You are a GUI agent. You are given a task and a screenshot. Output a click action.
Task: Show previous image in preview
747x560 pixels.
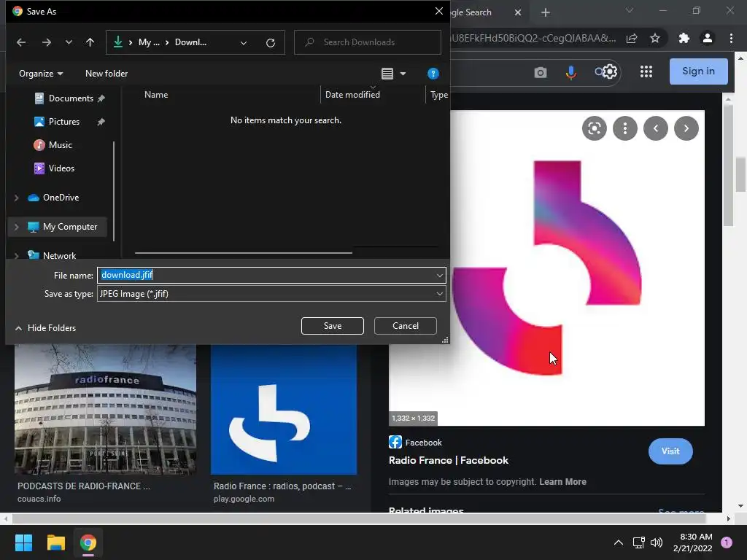[656, 128]
